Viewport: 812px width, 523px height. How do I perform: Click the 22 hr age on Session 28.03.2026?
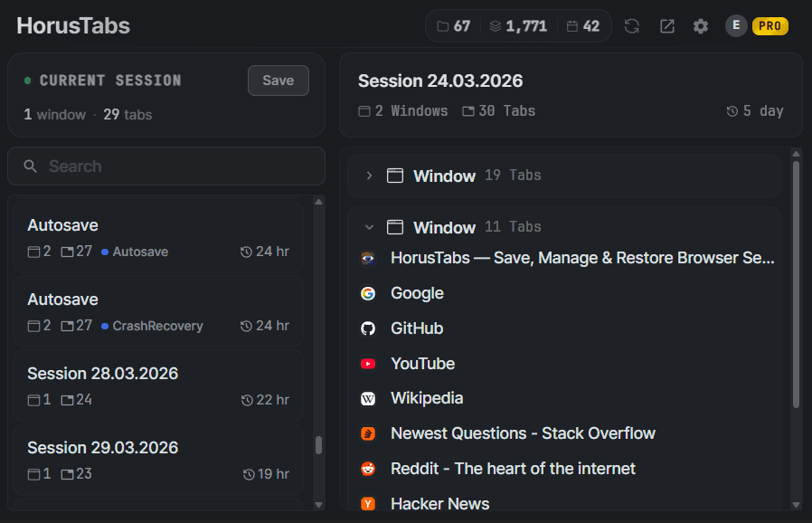pos(265,400)
